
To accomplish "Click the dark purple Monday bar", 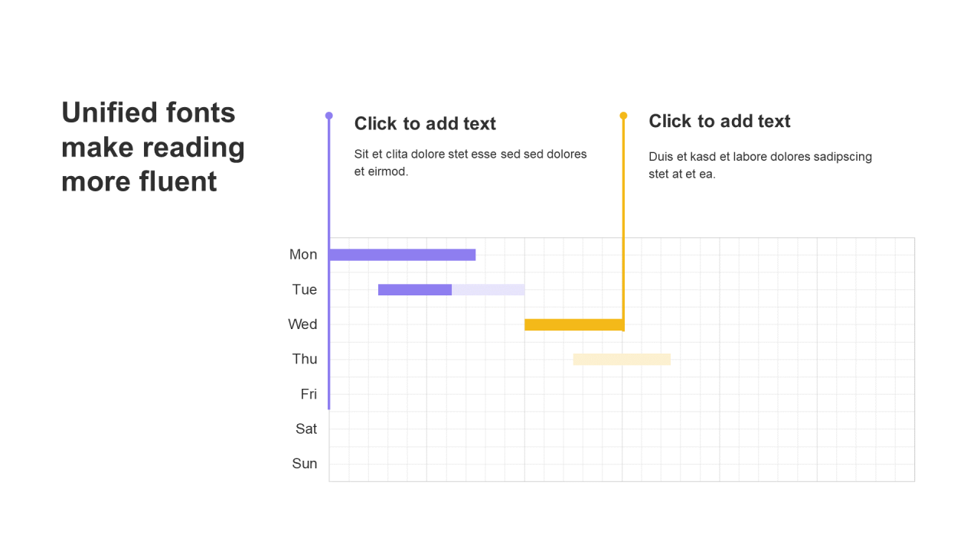I will click(x=403, y=255).
